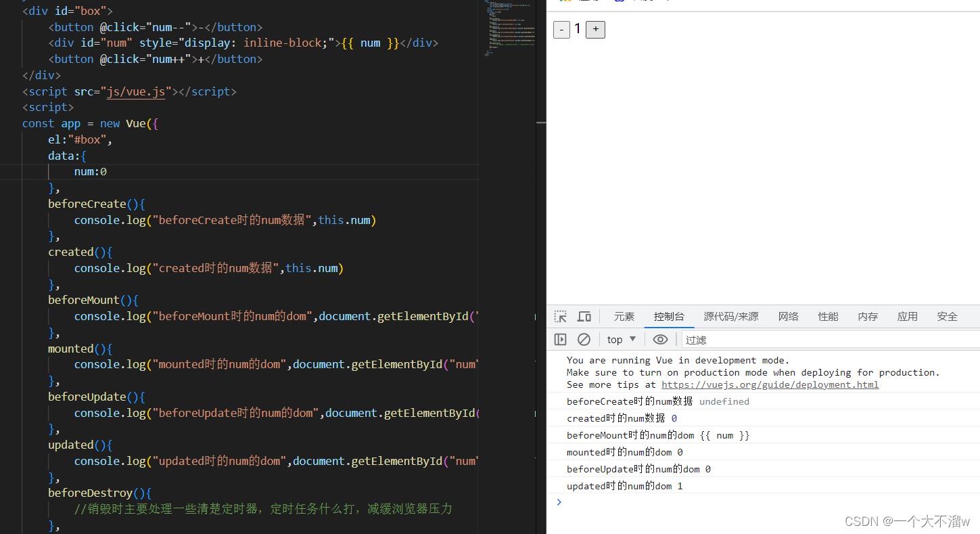Open the 网络 tab
The height and width of the screenshot is (534, 980).
[789, 316]
